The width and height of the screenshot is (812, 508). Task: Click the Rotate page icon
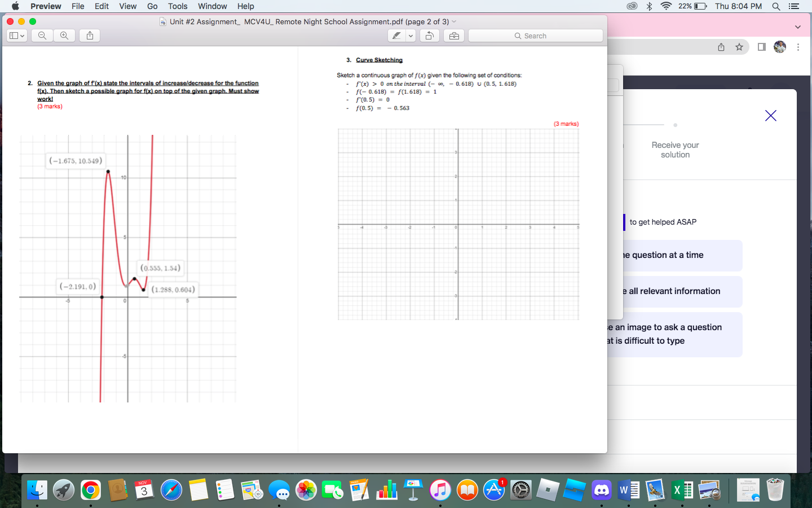429,35
